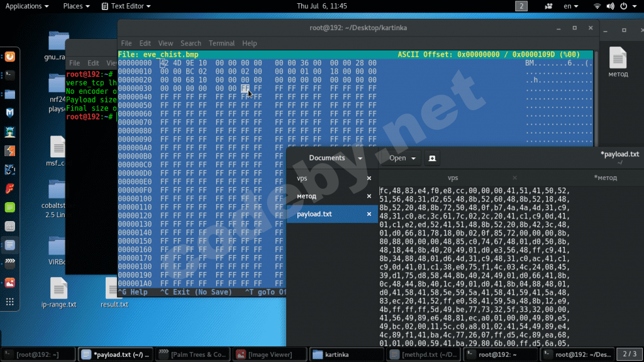
Task: Show all applications grid
Action: click(x=10, y=302)
